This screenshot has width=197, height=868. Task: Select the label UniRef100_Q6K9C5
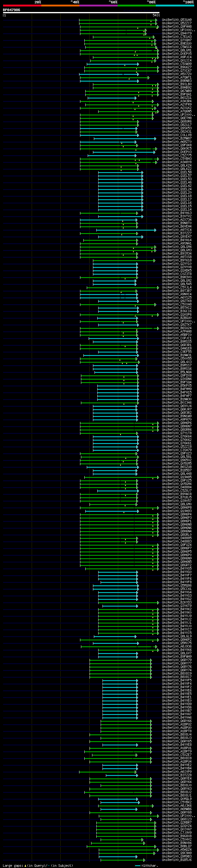[177, 149]
